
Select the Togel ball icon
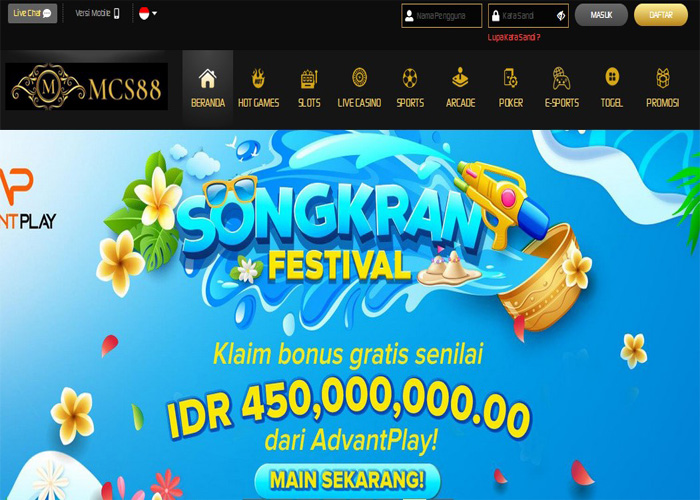(x=612, y=77)
